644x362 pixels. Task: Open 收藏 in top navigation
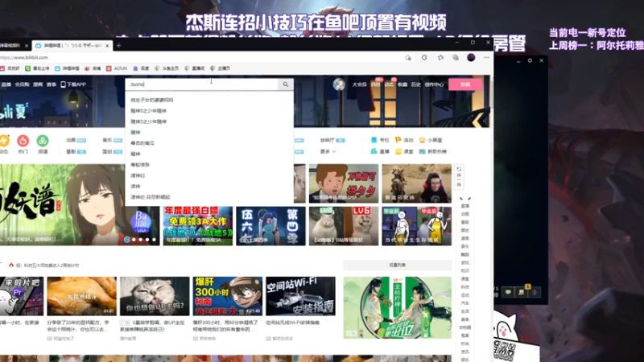tap(402, 84)
